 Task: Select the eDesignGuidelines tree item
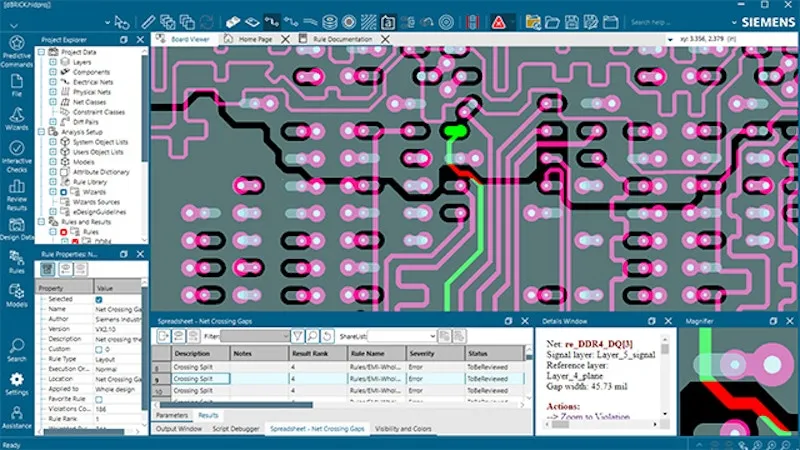pos(99,212)
